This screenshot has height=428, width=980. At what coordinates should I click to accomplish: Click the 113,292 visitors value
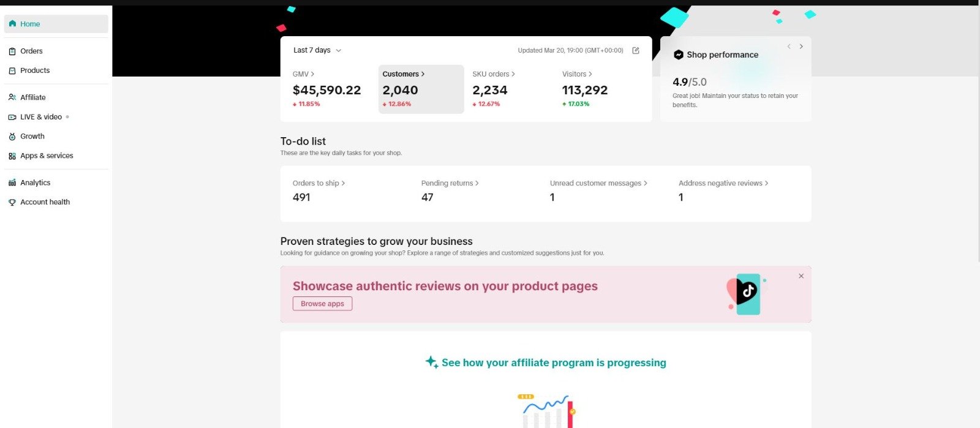585,90
